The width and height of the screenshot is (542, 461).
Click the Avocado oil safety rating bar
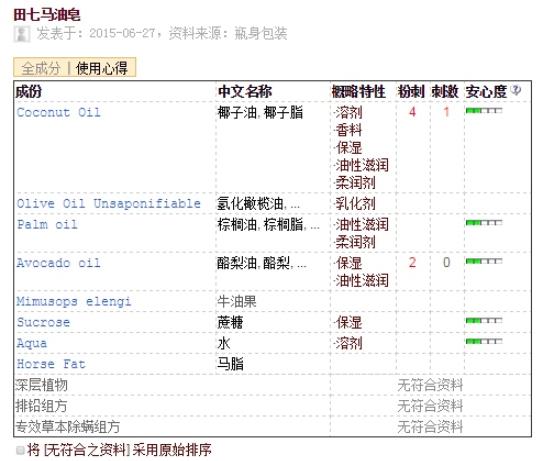[484, 261]
